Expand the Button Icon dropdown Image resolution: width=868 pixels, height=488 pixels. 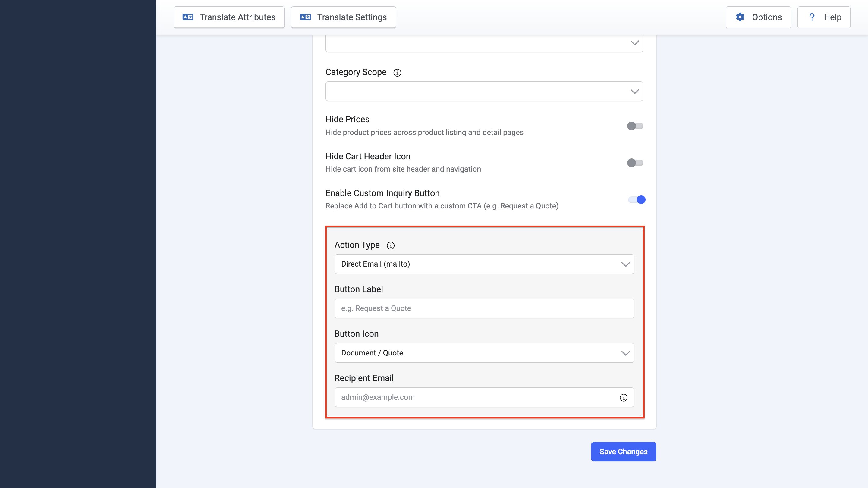[x=484, y=353]
